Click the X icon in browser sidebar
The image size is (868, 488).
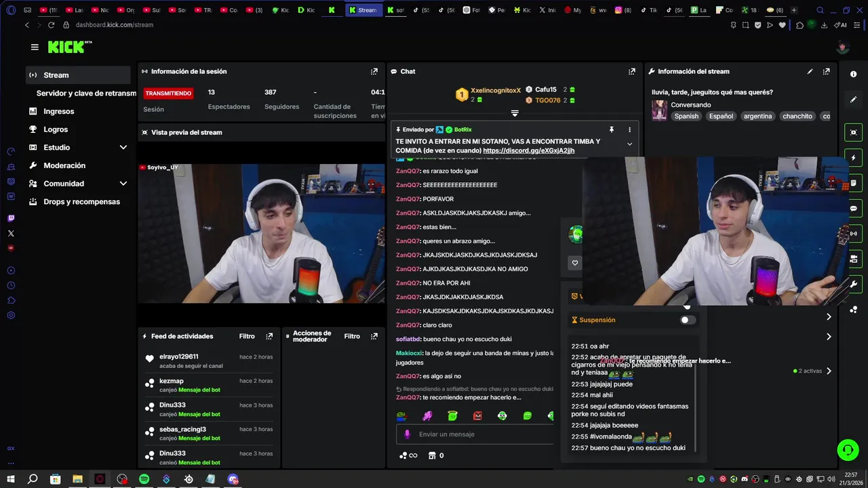click(x=11, y=233)
